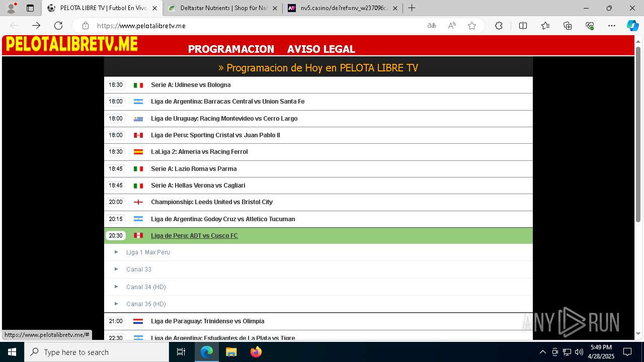
Task: Close the Deltastar Nutrients tab
Action: coord(275,8)
